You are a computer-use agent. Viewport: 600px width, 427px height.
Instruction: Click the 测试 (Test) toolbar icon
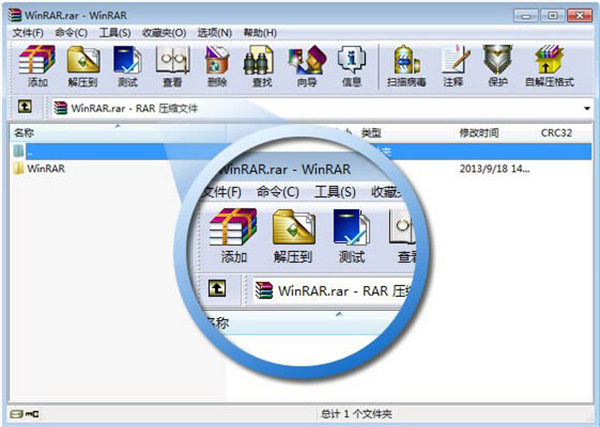pyautogui.click(x=127, y=60)
